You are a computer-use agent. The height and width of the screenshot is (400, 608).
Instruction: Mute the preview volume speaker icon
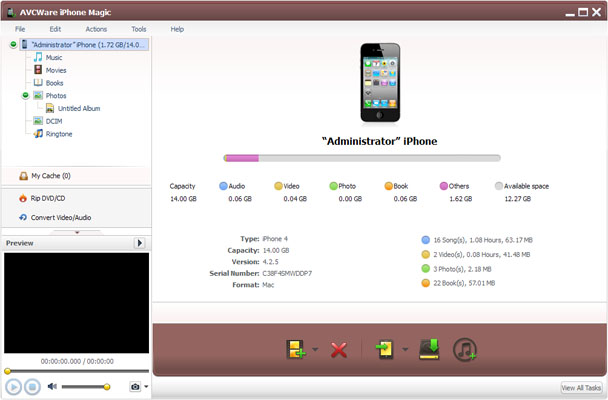pos(52,386)
